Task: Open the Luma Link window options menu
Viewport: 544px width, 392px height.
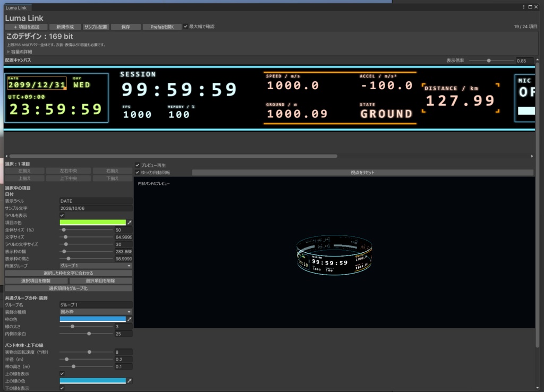Action: coord(524,7)
